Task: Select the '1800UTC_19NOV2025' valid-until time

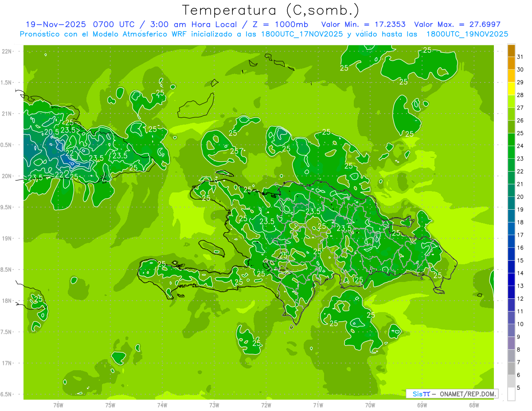Action: point(467,34)
